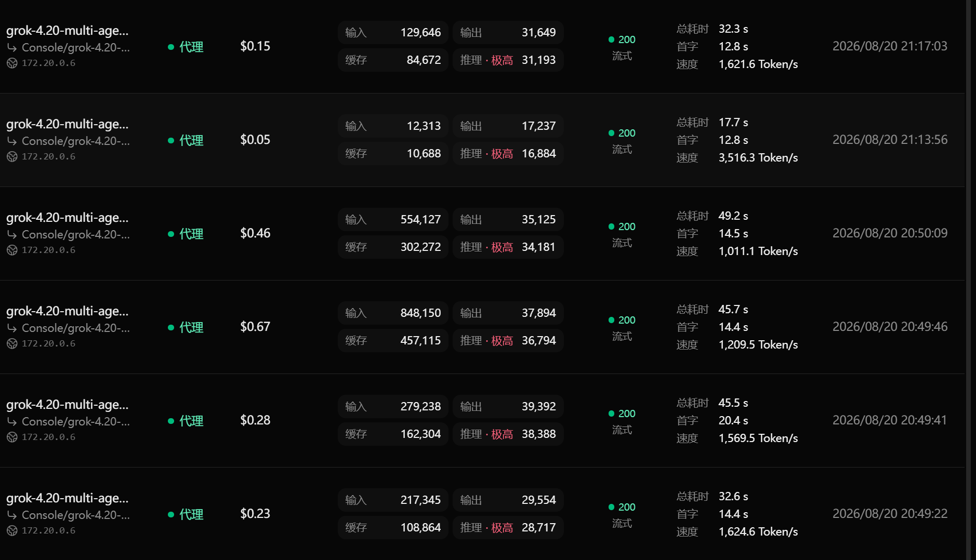Open Console/grok-4.20 channel link in the $0.46 row

coord(76,234)
